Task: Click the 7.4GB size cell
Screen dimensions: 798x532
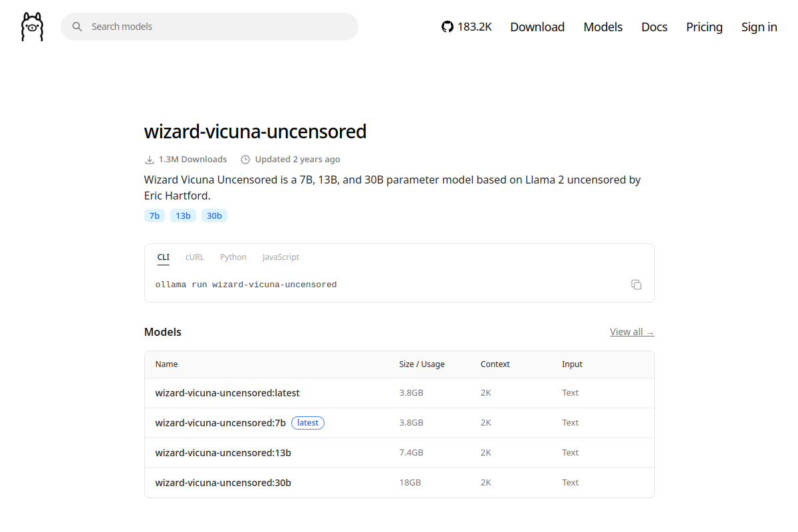Action: pyautogui.click(x=412, y=453)
